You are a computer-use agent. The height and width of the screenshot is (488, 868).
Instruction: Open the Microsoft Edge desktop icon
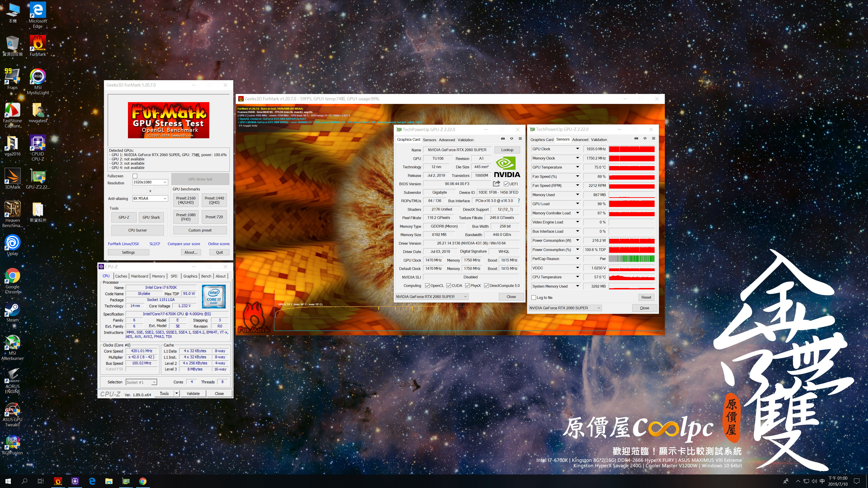point(38,16)
